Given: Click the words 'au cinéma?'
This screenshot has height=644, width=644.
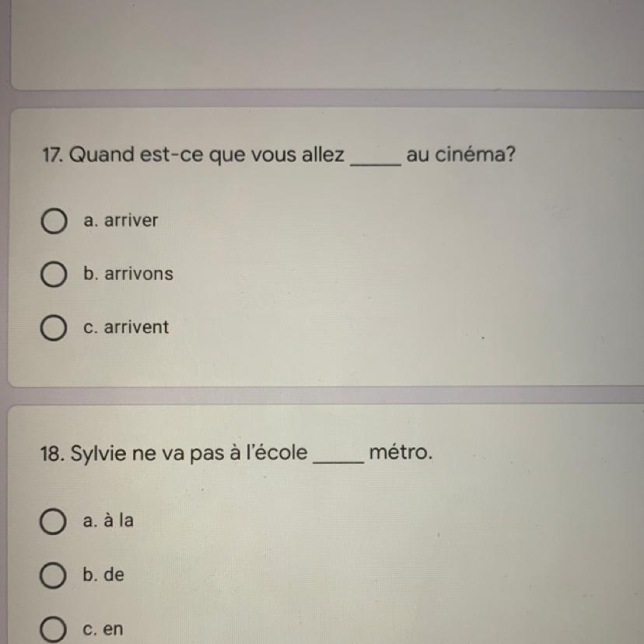Looking at the screenshot, I should 460,155.
